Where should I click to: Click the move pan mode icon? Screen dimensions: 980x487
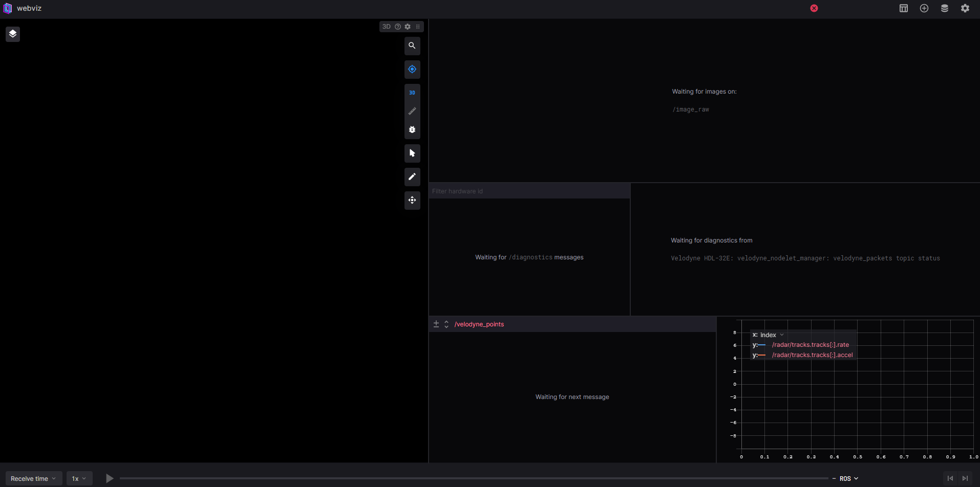(x=412, y=200)
